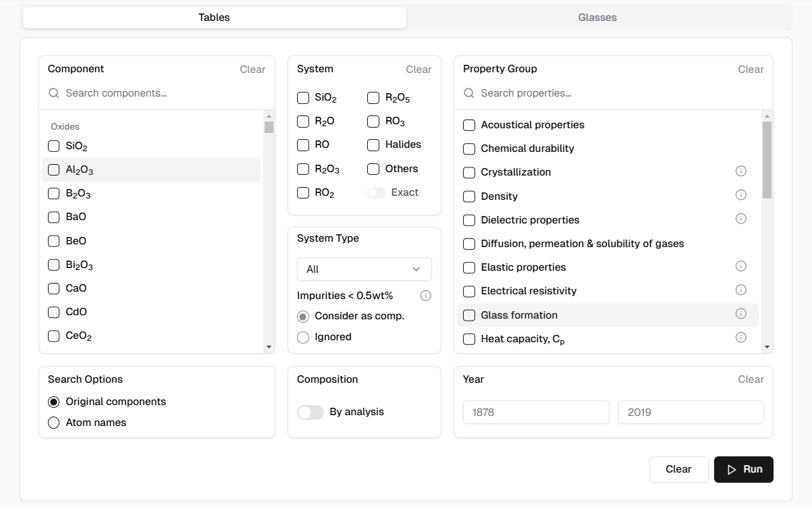Click info icon next to Crystallization

[740, 171]
